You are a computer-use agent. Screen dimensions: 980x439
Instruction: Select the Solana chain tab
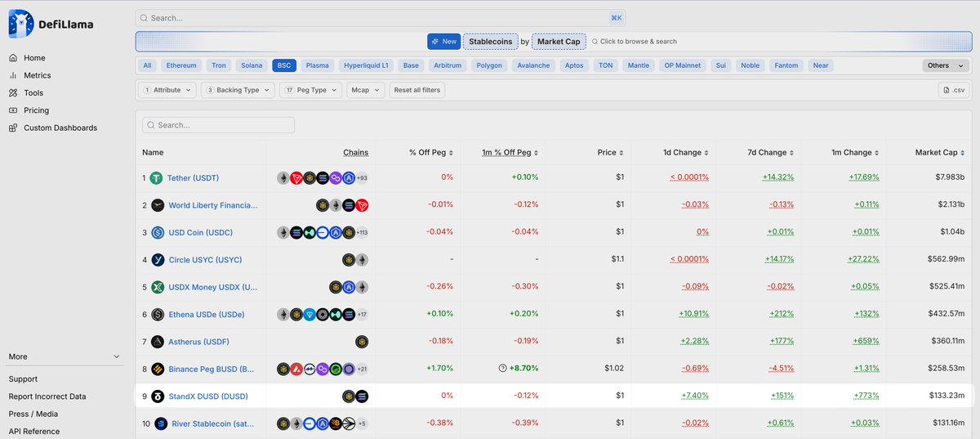click(252, 65)
